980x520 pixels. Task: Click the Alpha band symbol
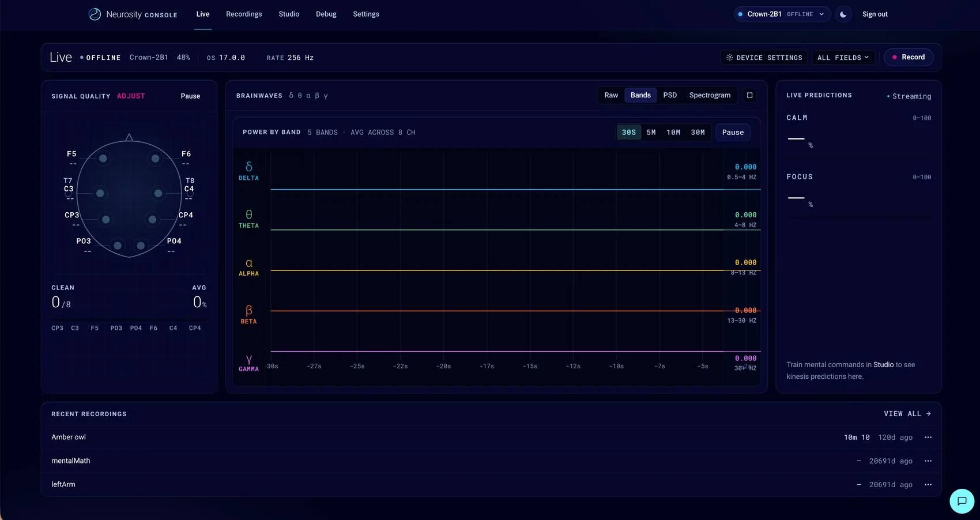tap(249, 263)
